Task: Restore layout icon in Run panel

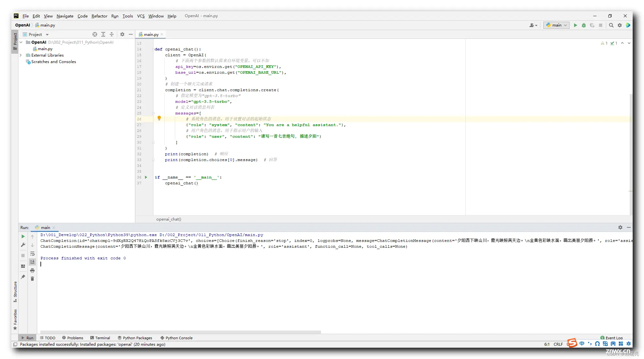Action: point(23,266)
